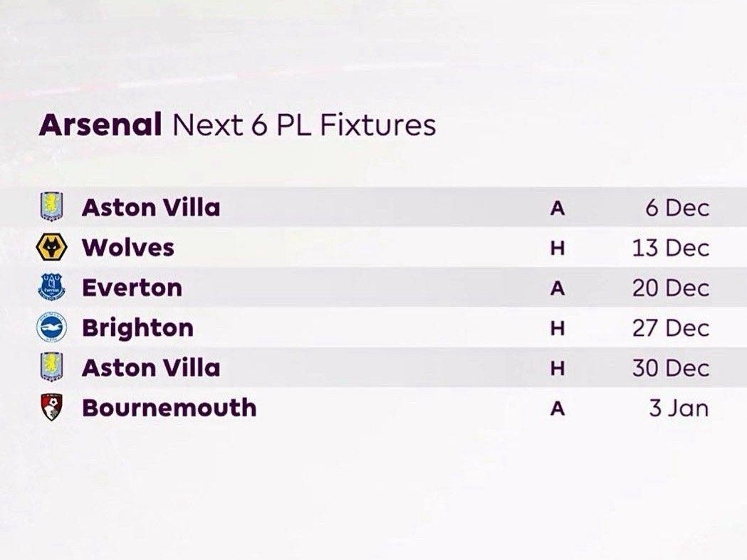The image size is (747, 560).
Task: Select the 13 Dec date
Action: (x=670, y=248)
